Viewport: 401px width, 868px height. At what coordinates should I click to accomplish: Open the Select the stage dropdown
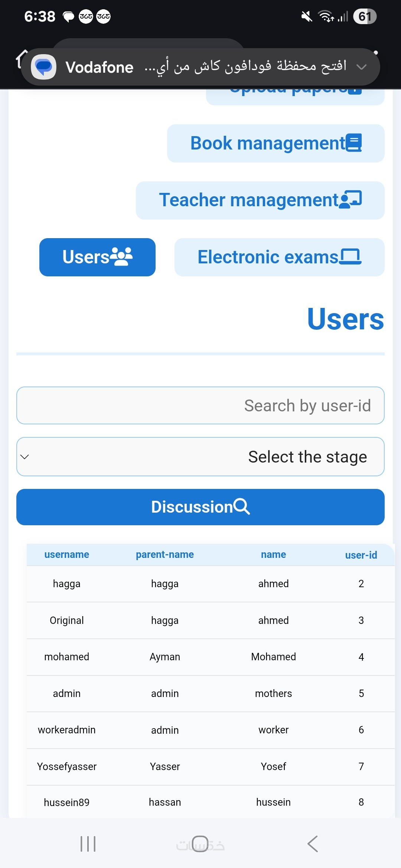tap(200, 457)
